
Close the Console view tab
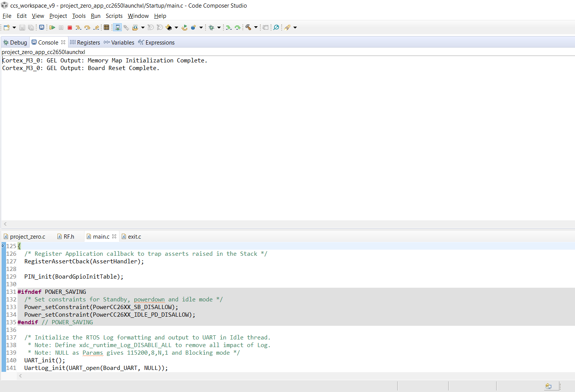click(63, 42)
